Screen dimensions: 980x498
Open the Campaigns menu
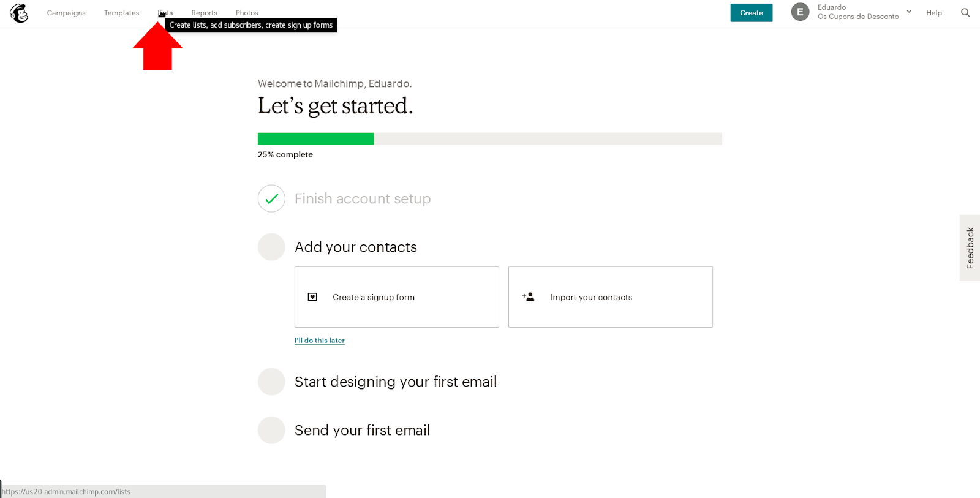coord(66,13)
